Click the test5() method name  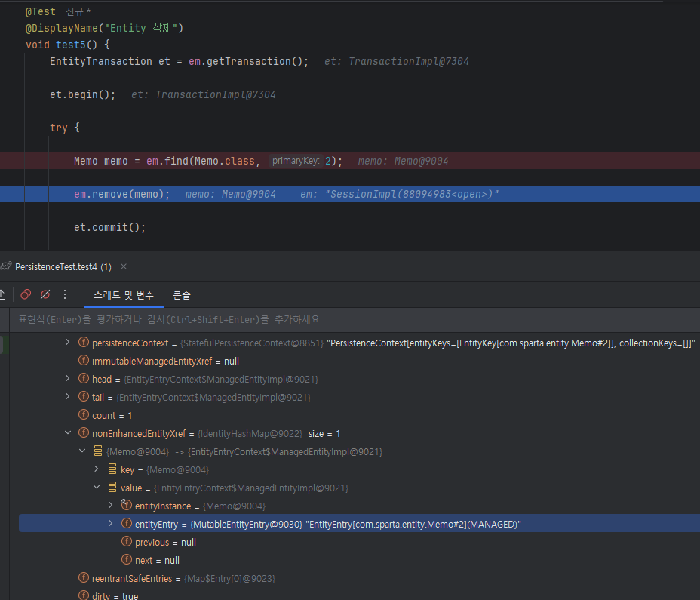coord(71,45)
